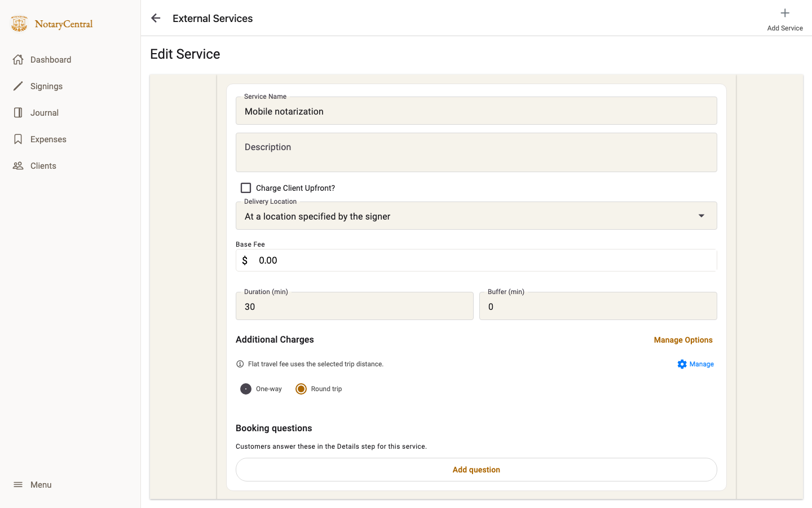Navigate to Expenses
The width and height of the screenshot is (812, 508).
[x=70, y=139]
